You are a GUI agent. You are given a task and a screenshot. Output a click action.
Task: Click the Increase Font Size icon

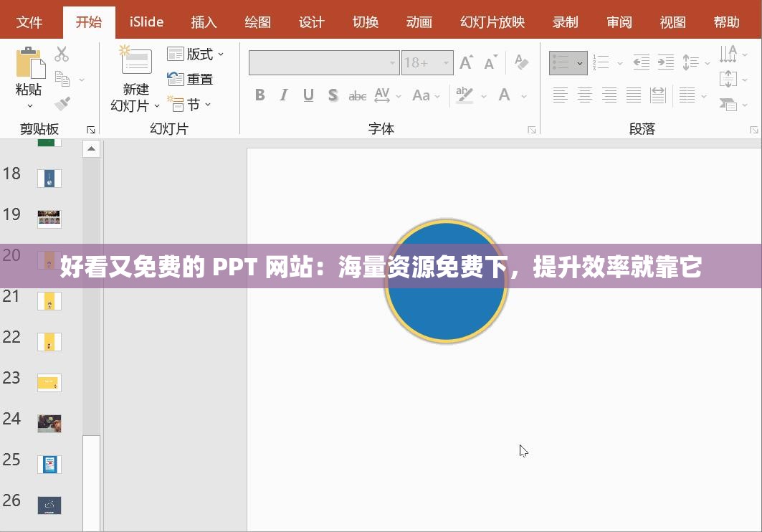point(465,62)
